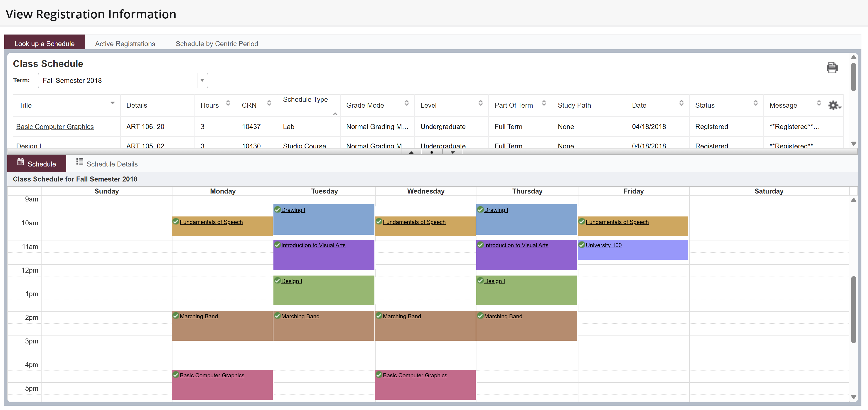
Task: Click the class table scroll down arrow
Action: (853, 144)
